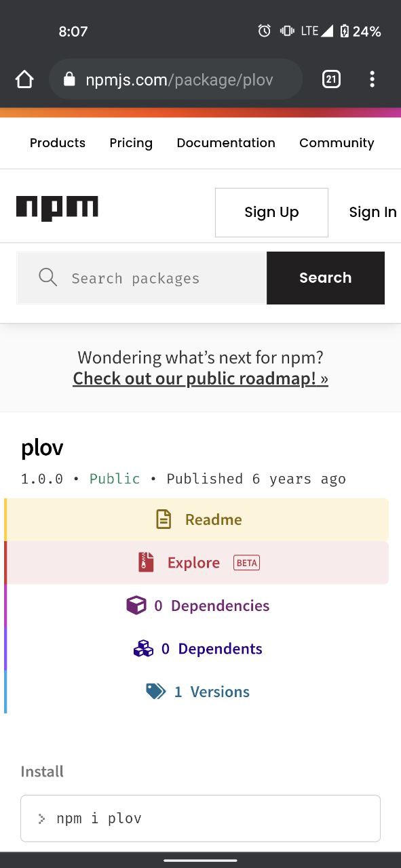Click the npm logo
The image size is (401, 868).
tap(57, 208)
